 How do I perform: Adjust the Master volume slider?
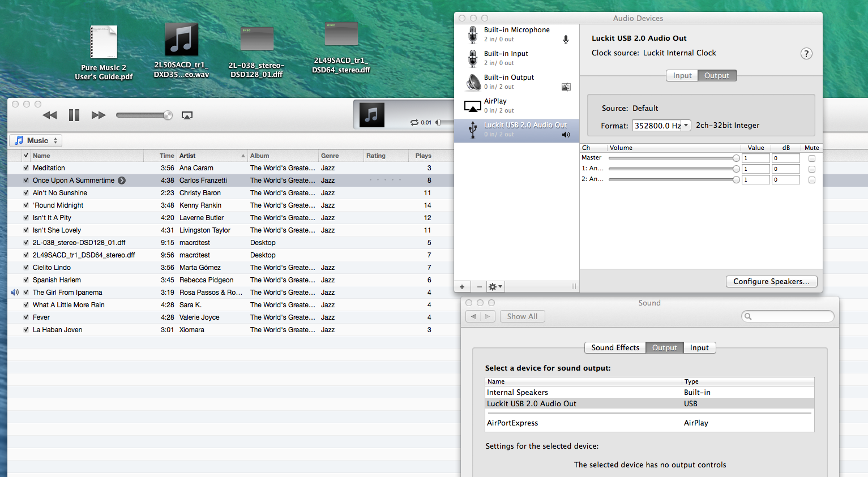pyautogui.click(x=674, y=158)
